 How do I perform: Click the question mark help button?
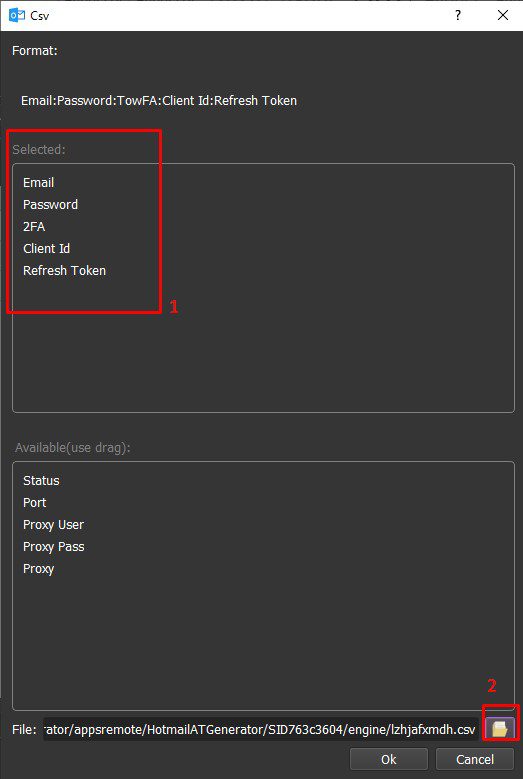457,15
